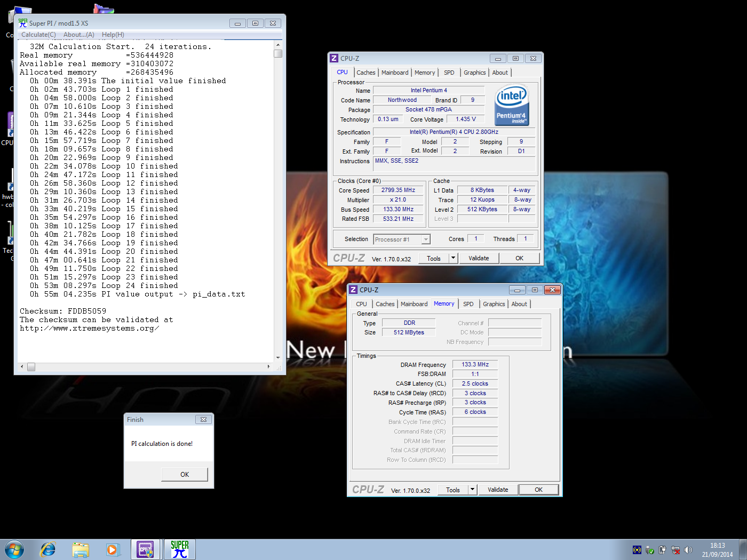Click Super PI horizontal scrollbar right arrow

point(269,367)
